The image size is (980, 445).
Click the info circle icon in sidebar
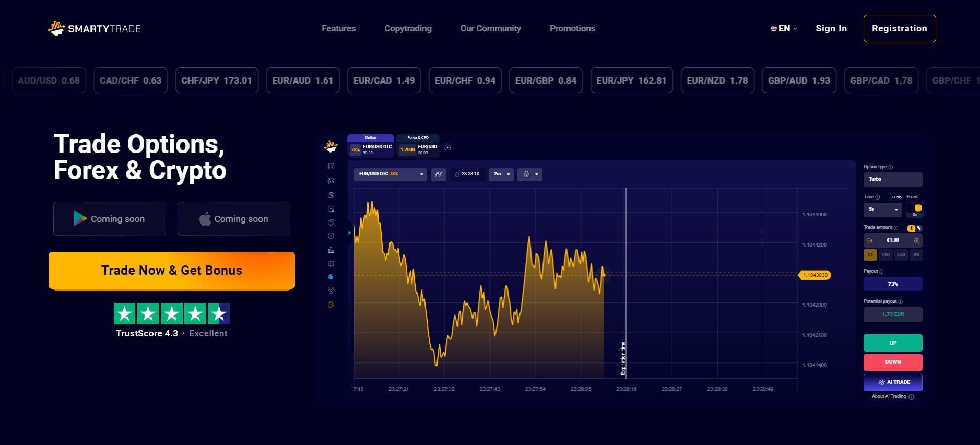(x=330, y=236)
